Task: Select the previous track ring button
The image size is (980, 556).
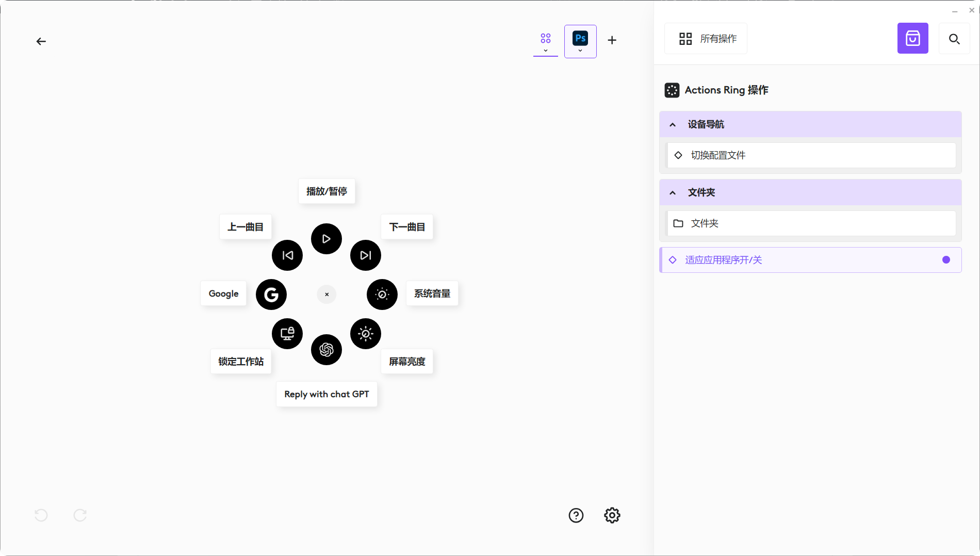Action: pos(287,255)
